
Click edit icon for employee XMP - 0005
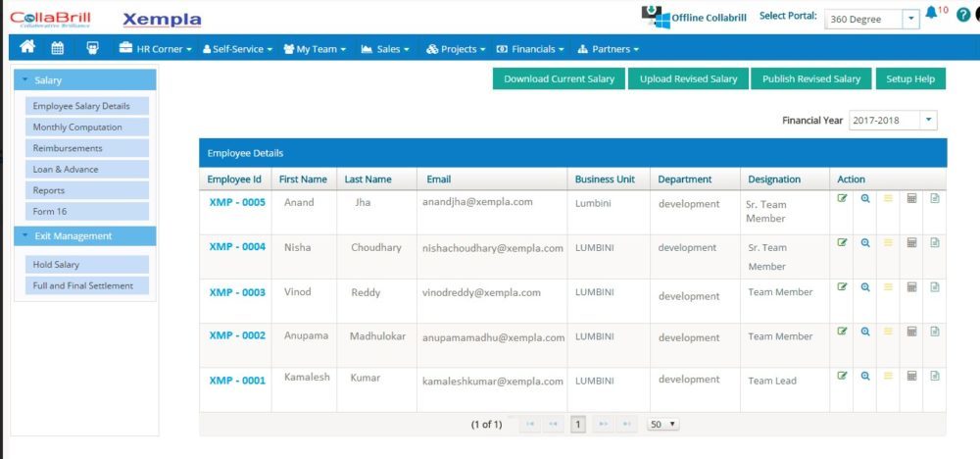pyautogui.click(x=842, y=198)
